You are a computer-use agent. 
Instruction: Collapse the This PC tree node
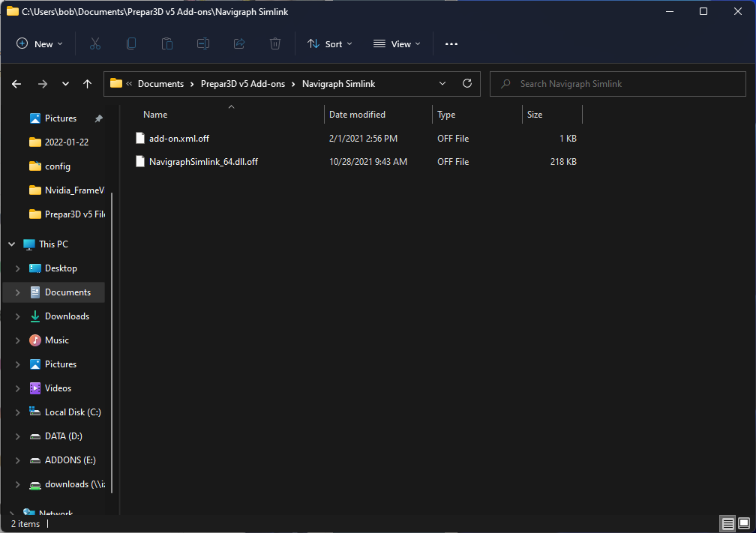(x=11, y=244)
